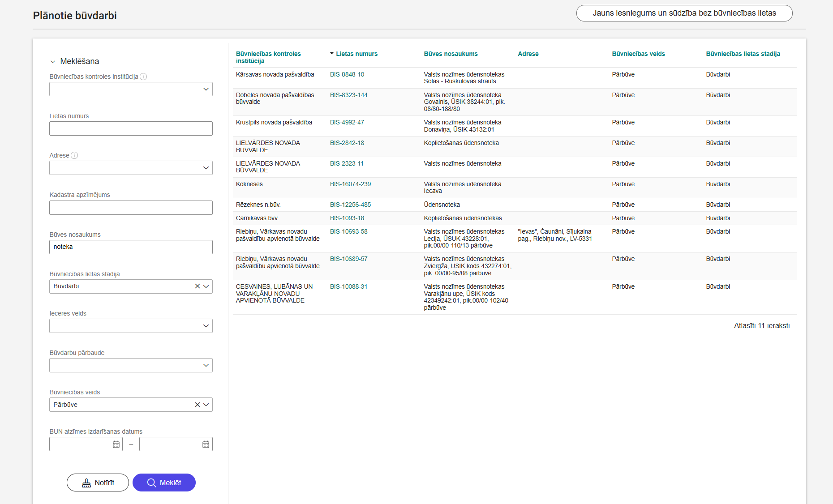Screen dimensions: 833x504
Task: Sort table by Būves nosaukums column
Action: [x=451, y=54]
